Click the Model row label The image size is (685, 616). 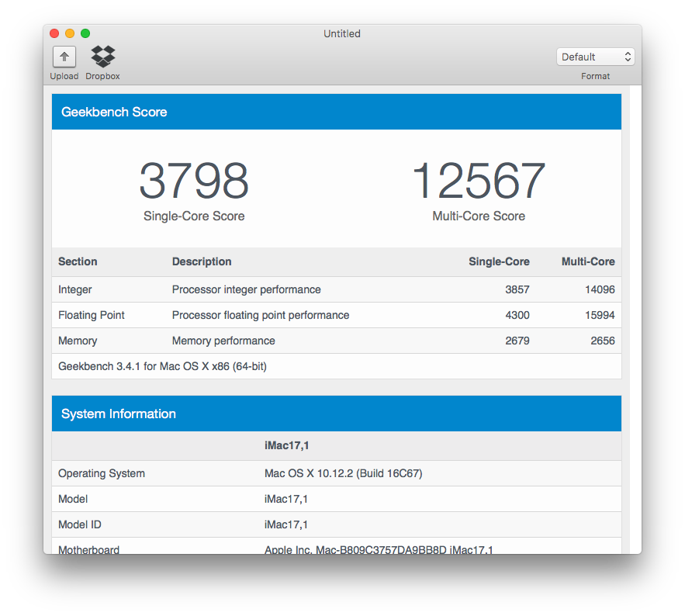[x=73, y=499]
